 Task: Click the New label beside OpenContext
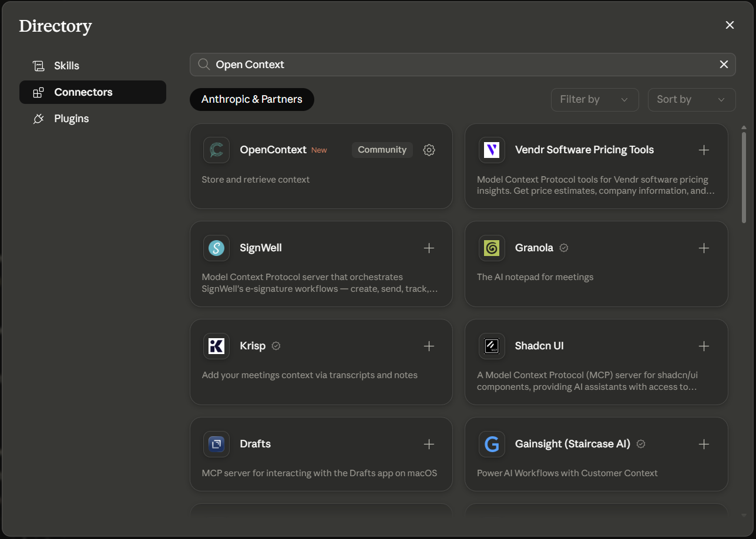319,150
